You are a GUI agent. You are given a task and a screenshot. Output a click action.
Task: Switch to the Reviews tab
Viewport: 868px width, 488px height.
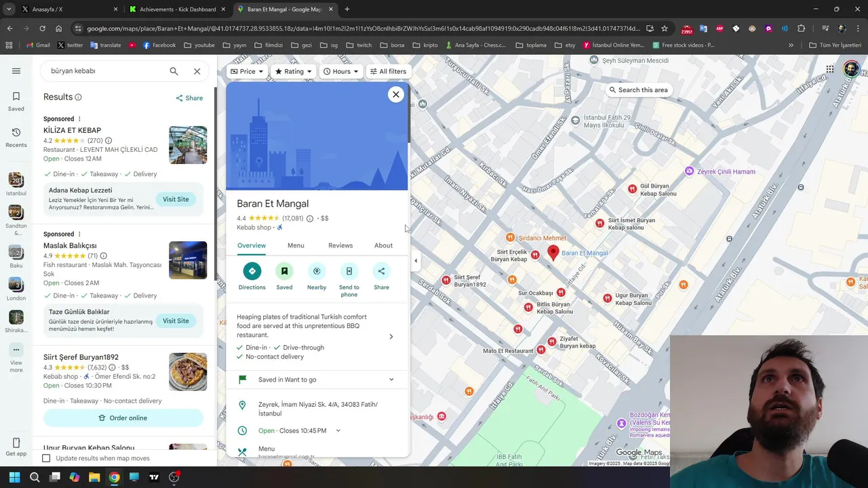pos(340,245)
